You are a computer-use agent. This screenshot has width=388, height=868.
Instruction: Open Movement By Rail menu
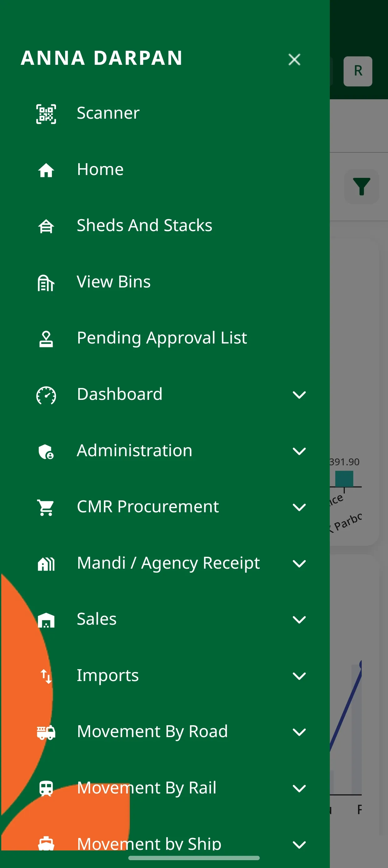146,788
